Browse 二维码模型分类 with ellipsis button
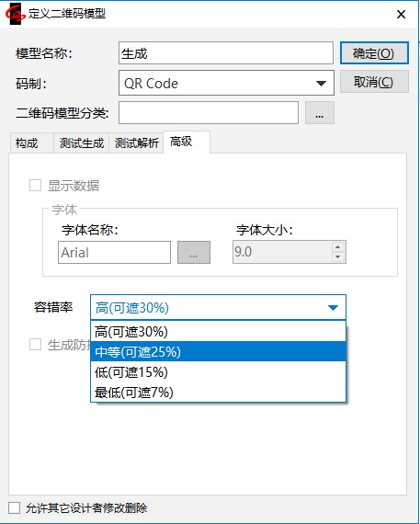This screenshot has height=524, width=420. point(320,113)
